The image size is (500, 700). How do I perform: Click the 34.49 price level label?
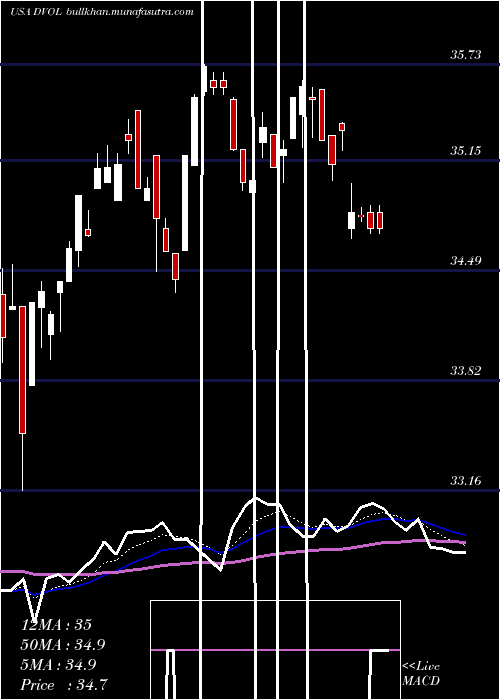click(466, 260)
